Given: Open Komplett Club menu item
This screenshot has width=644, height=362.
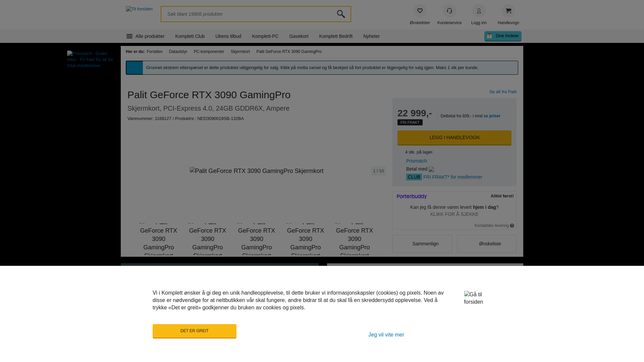Looking at the screenshot, I should (190, 36).
